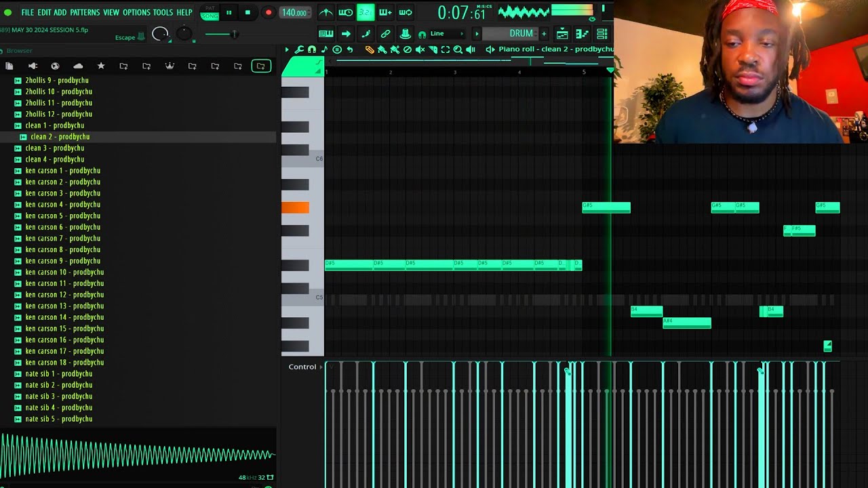Toggle the recording countdown 3.2.1 button
This screenshot has height=488, width=868.
click(x=366, y=12)
